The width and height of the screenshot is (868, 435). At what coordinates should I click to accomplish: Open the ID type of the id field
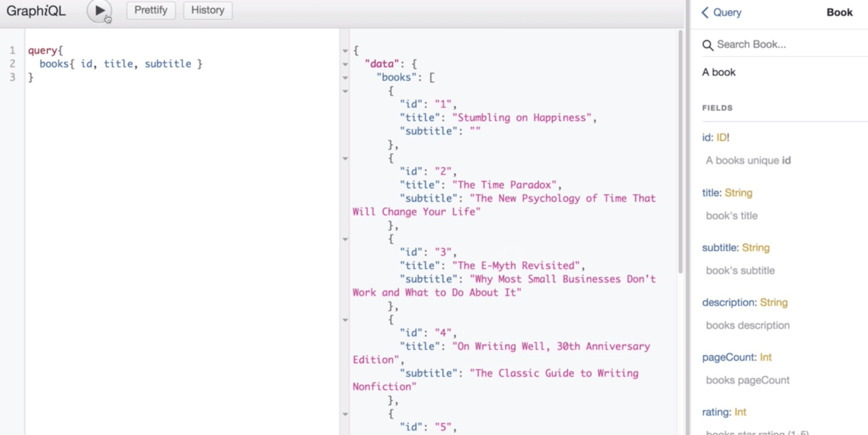721,138
